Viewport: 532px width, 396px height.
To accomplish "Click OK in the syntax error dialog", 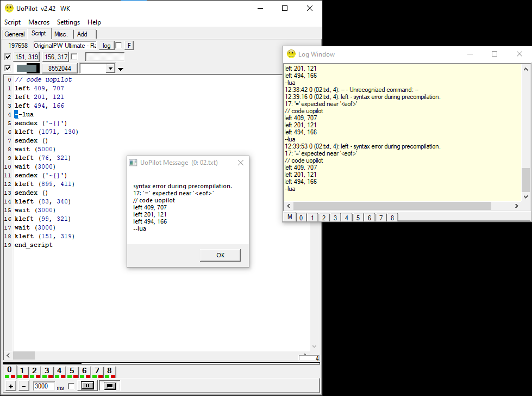I will pos(220,255).
